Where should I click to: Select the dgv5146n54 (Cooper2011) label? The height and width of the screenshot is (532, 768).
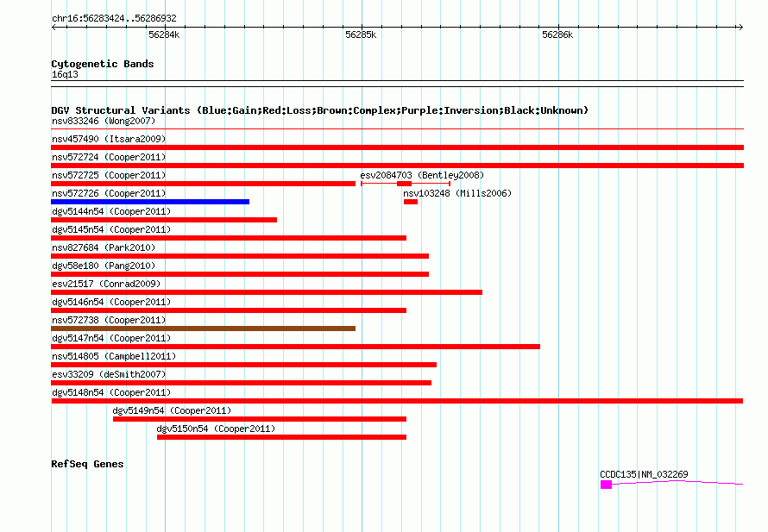point(111,302)
